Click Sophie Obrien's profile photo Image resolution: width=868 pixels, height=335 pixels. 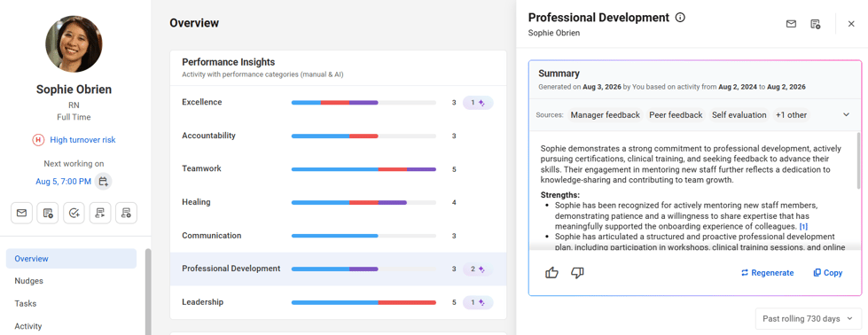[x=74, y=43]
